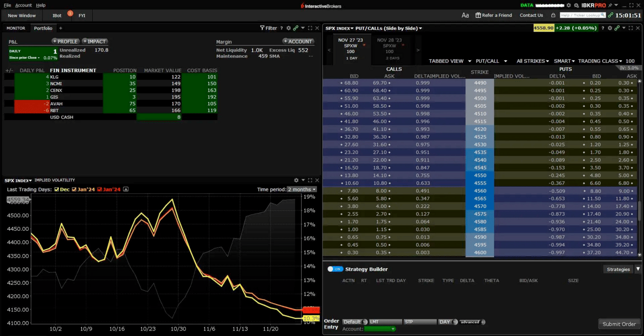This screenshot has height=336, width=644.
Task: Expand the All Strikes dropdown
Action: [532, 61]
